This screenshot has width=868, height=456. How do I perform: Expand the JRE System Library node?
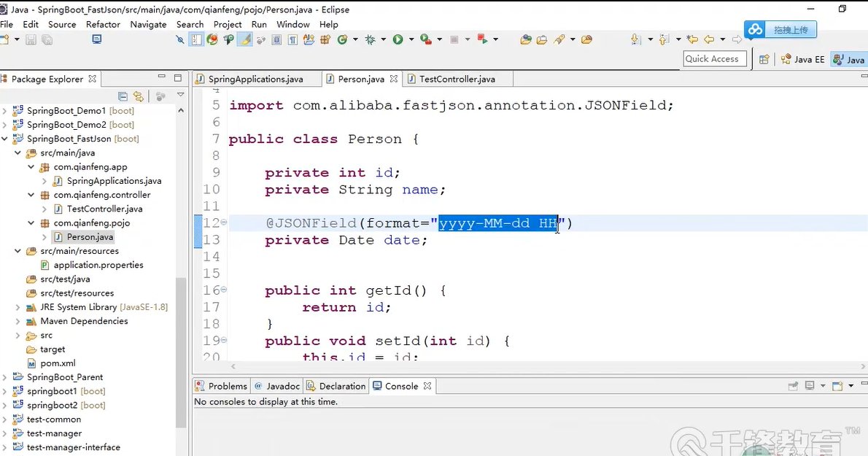[x=18, y=307]
